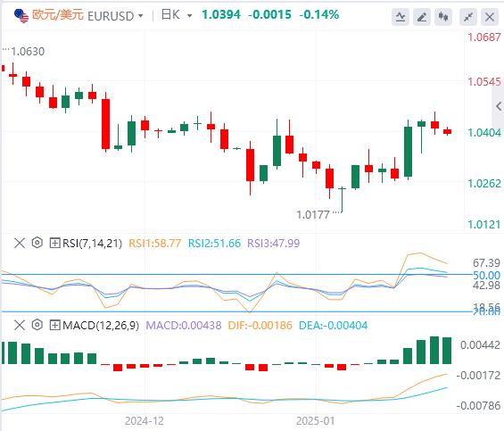Screen dimensions: 504x431
Task: Click the 50.00 RSI level label
Action: (x=486, y=276)
